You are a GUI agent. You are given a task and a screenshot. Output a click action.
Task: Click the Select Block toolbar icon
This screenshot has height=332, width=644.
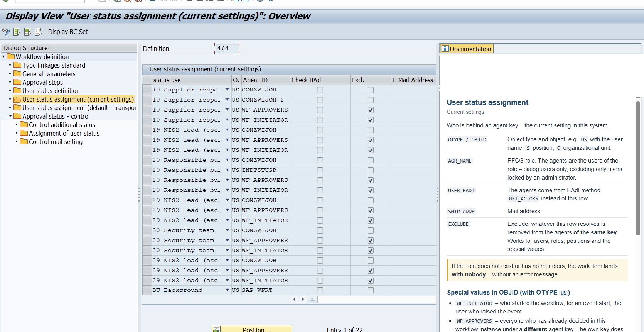(28, 32)
